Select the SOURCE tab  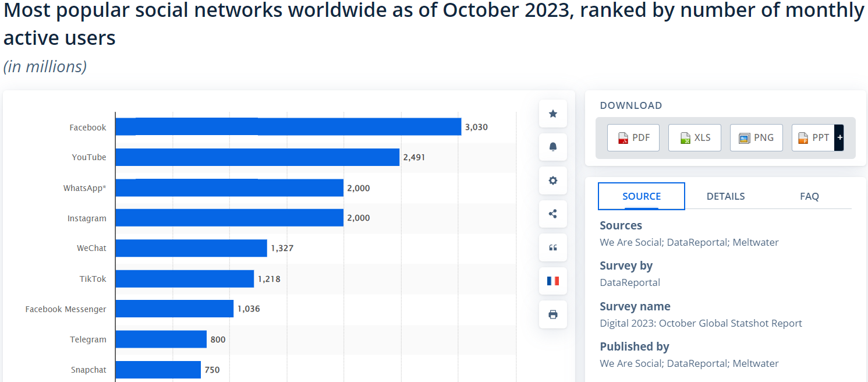(x=642, y=196)
